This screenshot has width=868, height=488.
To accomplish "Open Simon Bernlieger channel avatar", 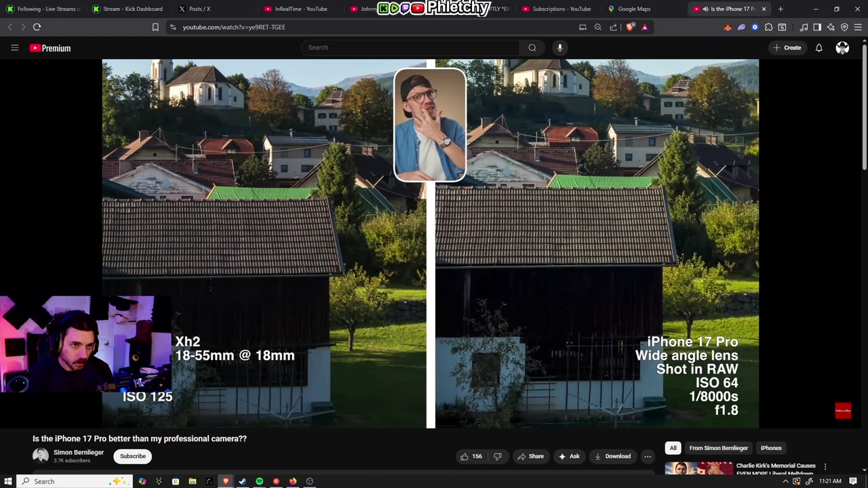I will pyautogui.click(x=41, y=456).
